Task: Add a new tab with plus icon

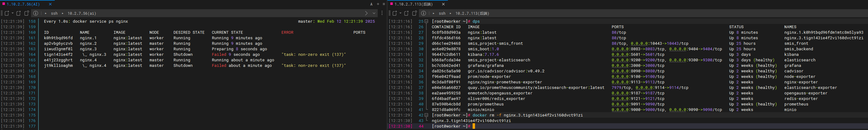Action: [x=378, y=4]
